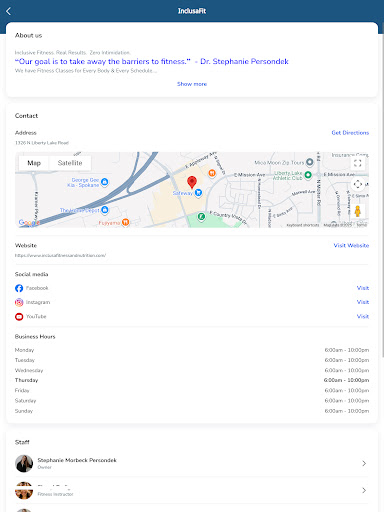Select the Street View pegman icon

point(358,211)
